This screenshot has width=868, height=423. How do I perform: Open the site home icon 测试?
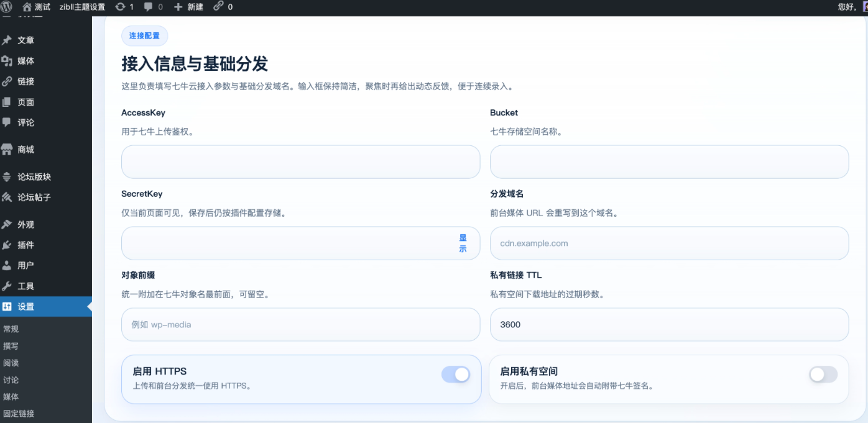(x=27, y=7)
